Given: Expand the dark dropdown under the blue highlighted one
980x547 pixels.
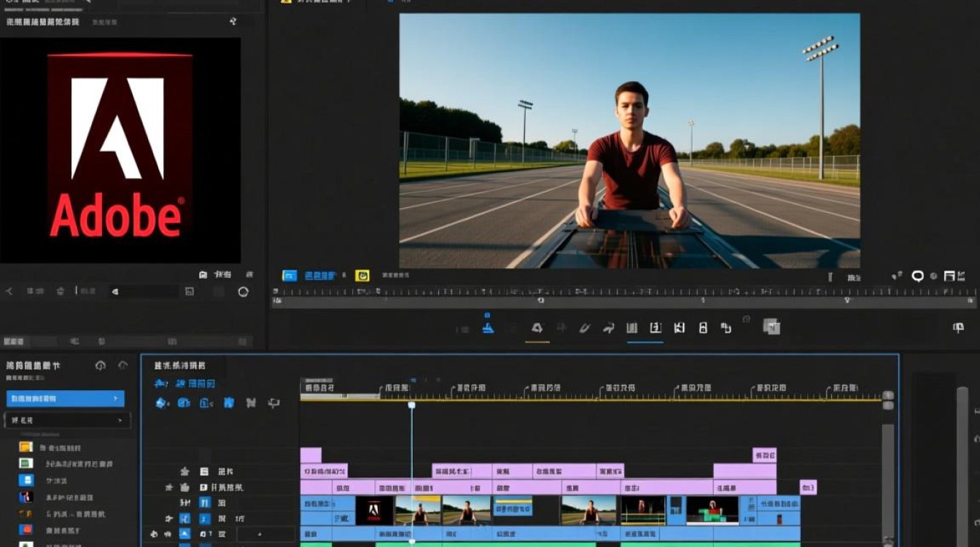Looking at the screenshot, I should point(67,421).
